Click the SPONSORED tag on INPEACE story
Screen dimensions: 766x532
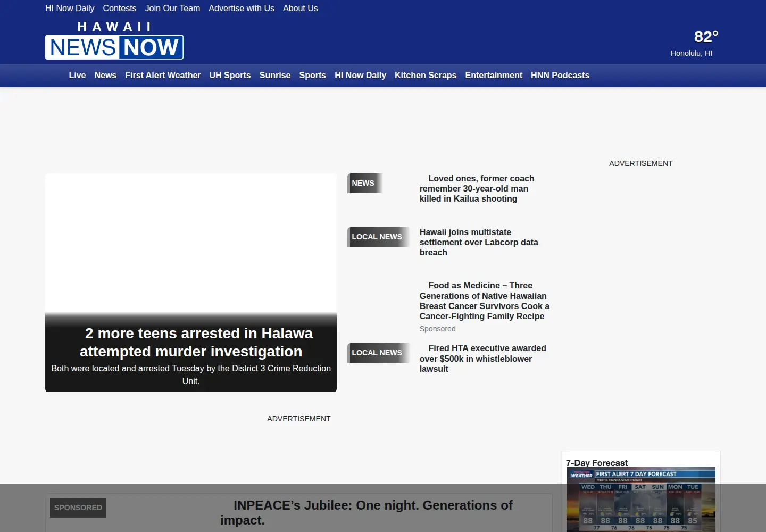point(78,508)
